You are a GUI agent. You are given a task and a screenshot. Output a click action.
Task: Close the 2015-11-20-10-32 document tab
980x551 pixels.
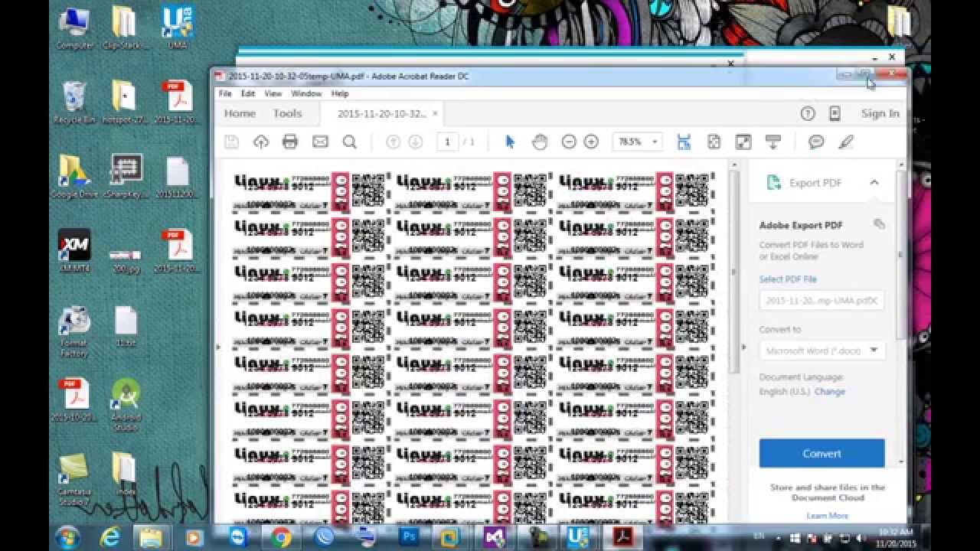435,113
